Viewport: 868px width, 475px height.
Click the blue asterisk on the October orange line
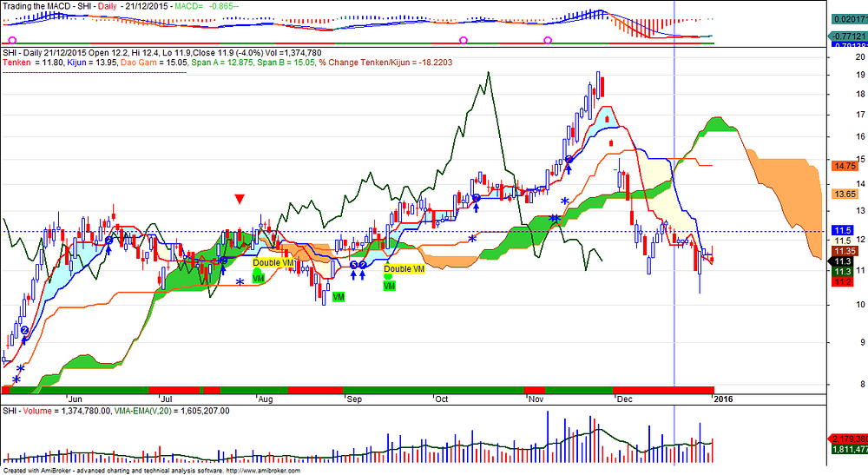click(472, 239)
